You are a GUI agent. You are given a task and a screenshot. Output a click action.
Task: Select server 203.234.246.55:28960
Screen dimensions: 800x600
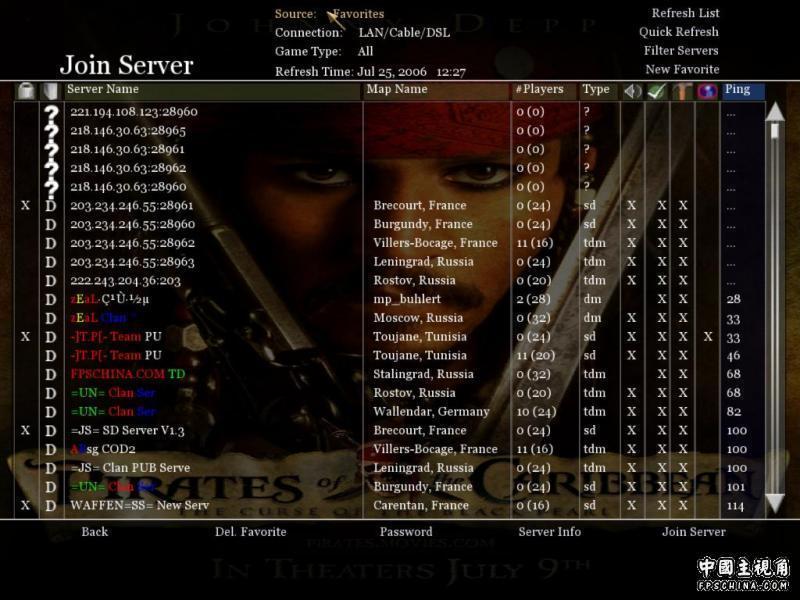pos(133,224)
